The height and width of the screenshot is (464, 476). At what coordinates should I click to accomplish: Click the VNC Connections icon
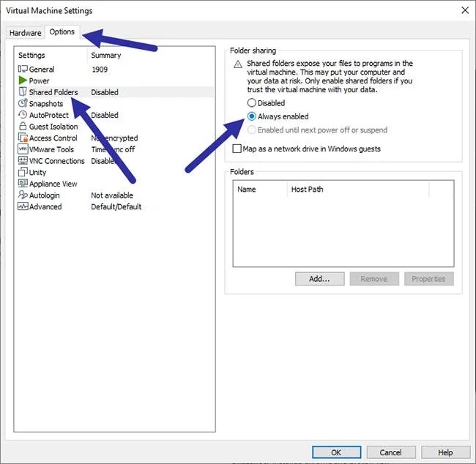pos(23,160)
